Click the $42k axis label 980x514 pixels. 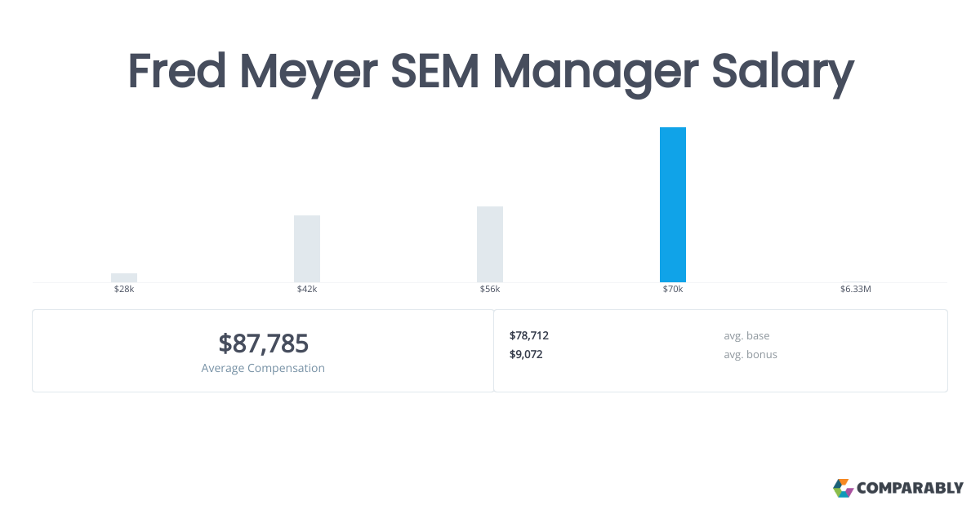click(x=307, y=289)
